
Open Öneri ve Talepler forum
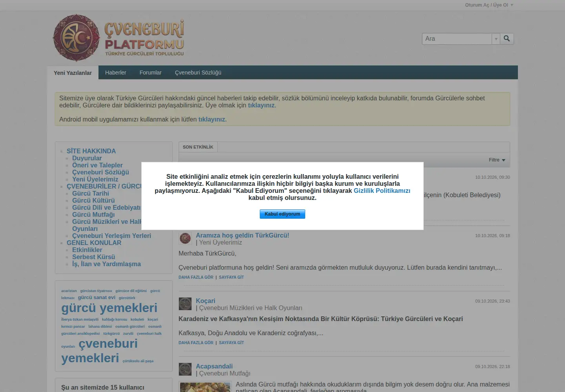coord(97,165)
